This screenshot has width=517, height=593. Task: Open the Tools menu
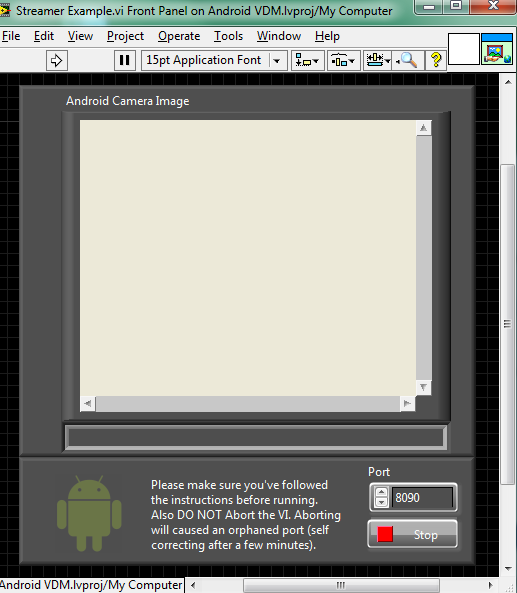tap(228, 36)
